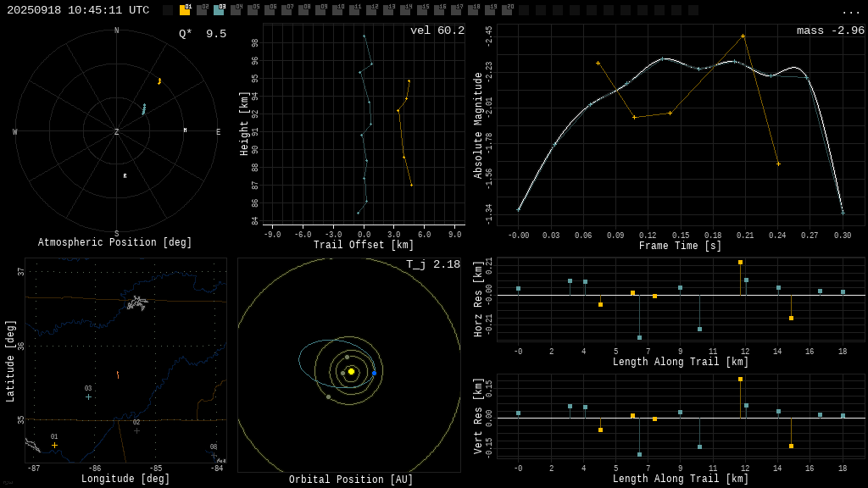Click the orange meteor track on map
Screen dimensions: 868x488
coord(118,375)
